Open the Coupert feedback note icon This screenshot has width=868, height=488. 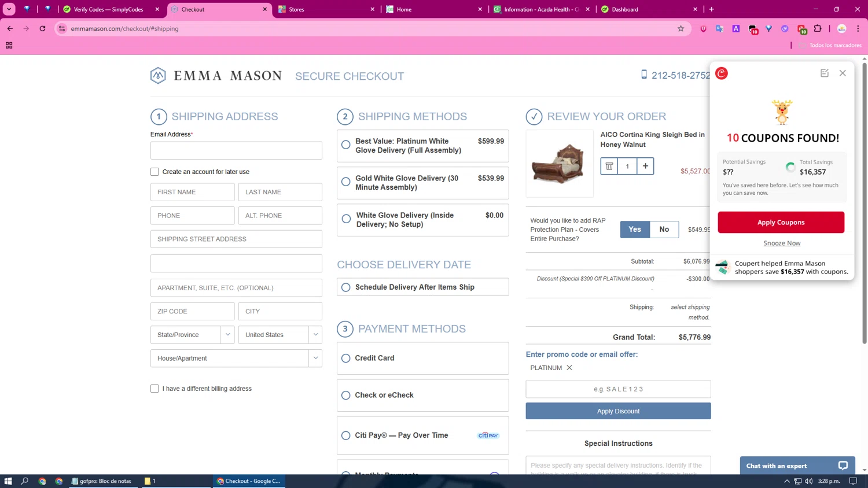(825, 73)
